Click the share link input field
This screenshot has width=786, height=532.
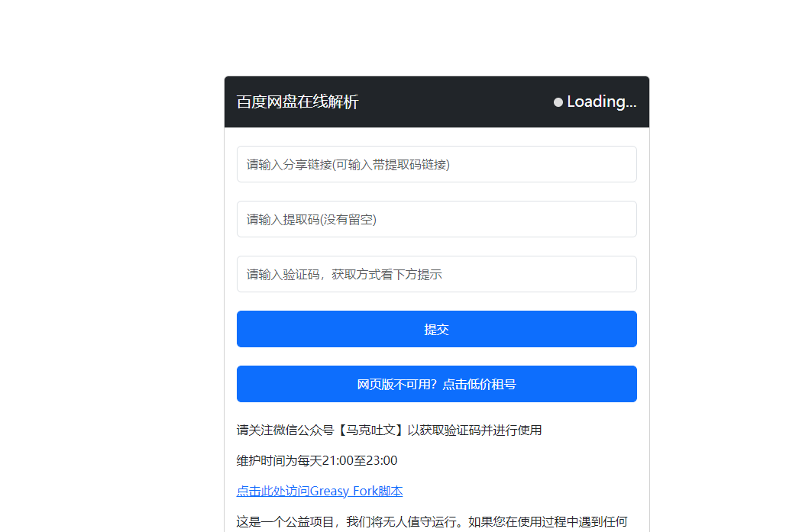(436, 164)
